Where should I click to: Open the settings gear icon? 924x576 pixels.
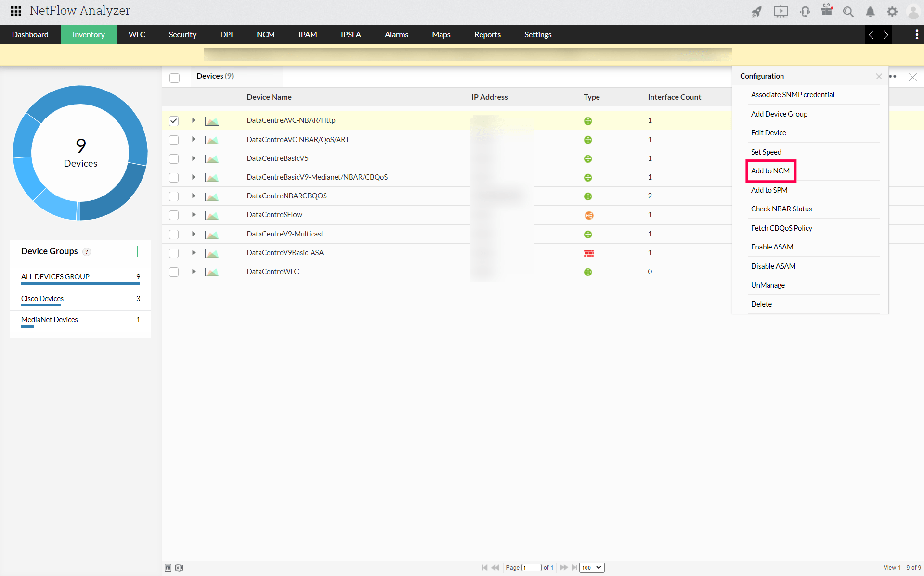coord(892,11)
